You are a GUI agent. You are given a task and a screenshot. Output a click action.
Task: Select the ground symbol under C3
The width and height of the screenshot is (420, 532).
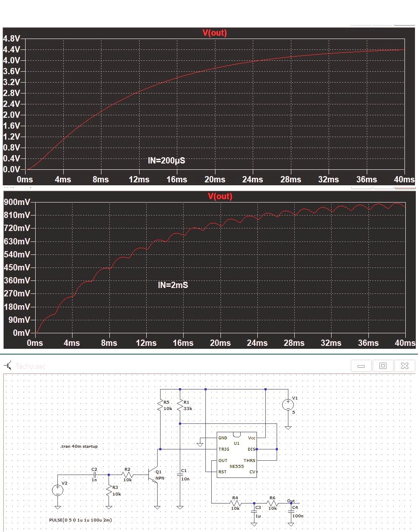(254, 524)
